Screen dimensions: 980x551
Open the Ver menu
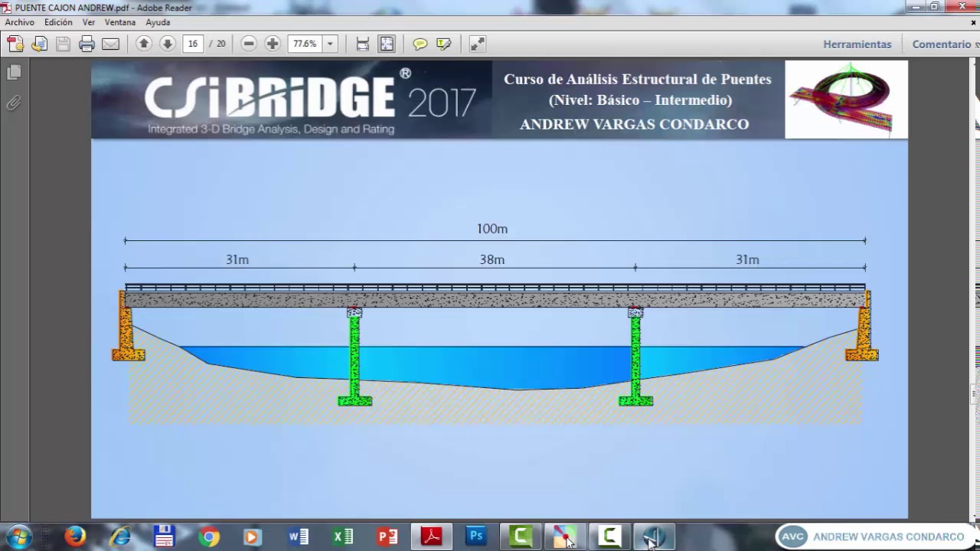(x=89, y=22)
